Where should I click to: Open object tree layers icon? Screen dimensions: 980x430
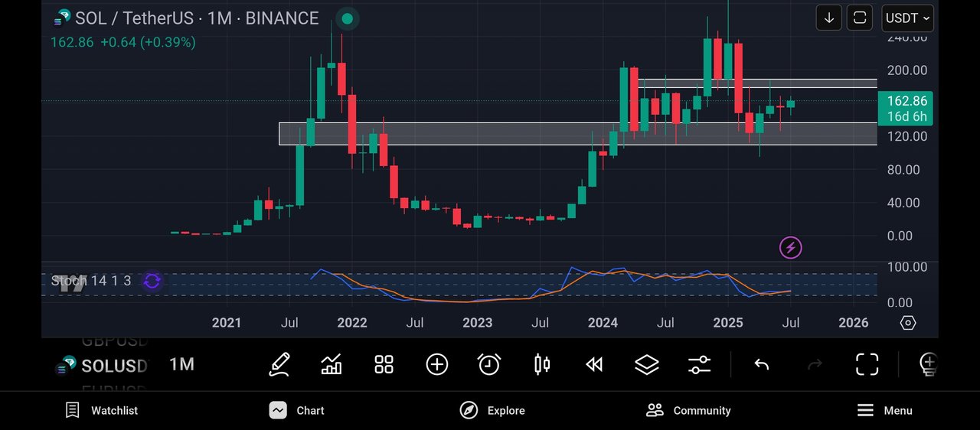pos(647,364)
